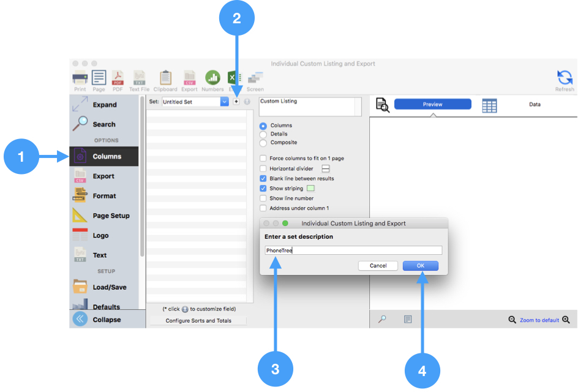Click OK in set description dialog
The width and height of the screenshot is (578, 392).
[x=420, y=266]
